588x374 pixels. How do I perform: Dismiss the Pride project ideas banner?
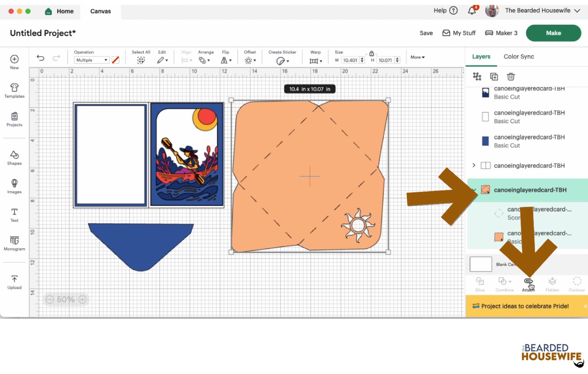pos(585,306)
